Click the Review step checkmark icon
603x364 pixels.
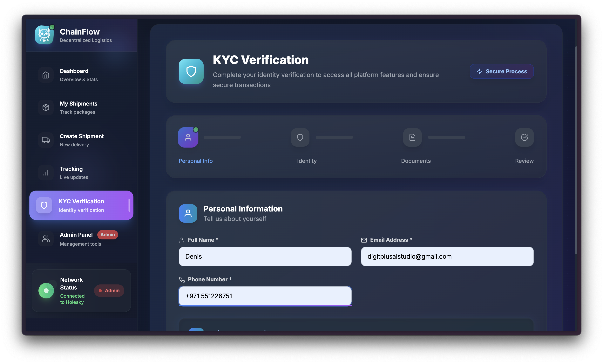[524, 137]
